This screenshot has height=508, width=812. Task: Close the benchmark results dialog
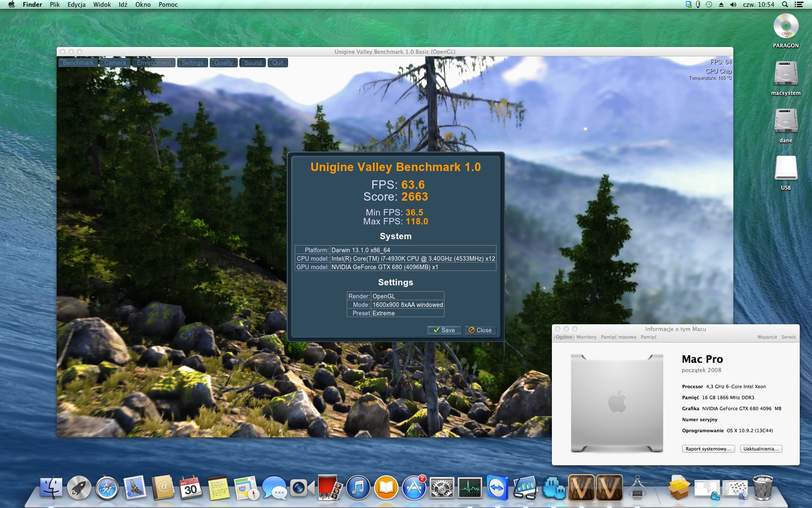point(480,330)
